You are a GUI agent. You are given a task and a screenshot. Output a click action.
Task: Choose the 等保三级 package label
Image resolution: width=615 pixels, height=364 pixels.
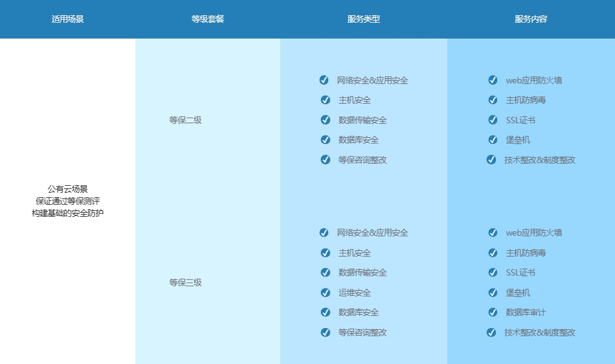[185, 282]
